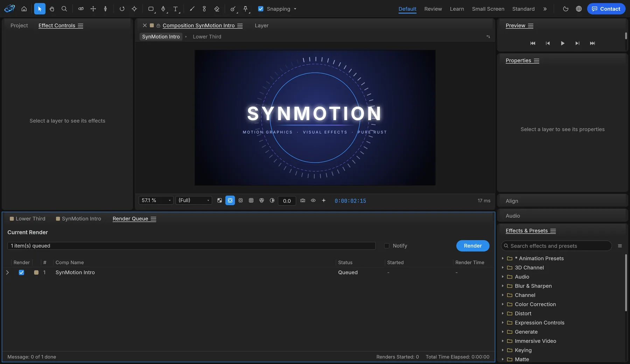Screen dimensions: 630x364
Task: Open the language globe menu
Action: pyautogui.click(x=579, y=9)
